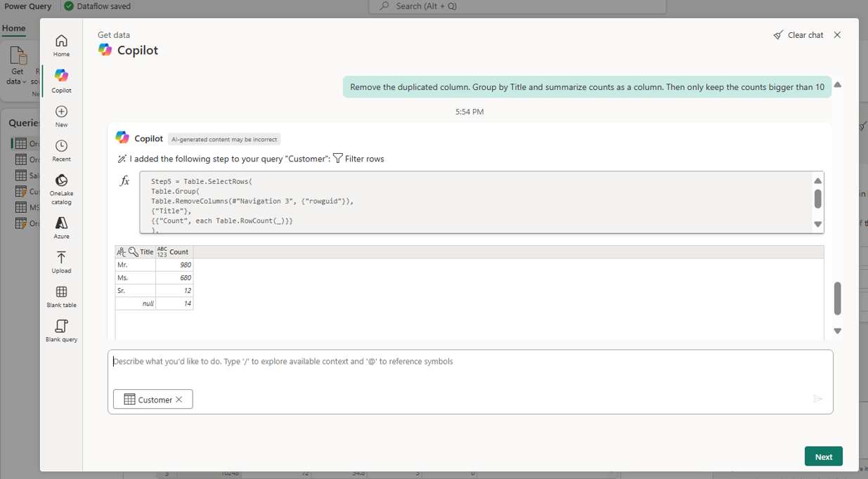Image resolution: width=868 pixels, height=479 pixels.
Task: Click the AI-generated content may be incorrect badge
Action: [x=224, y=139]
